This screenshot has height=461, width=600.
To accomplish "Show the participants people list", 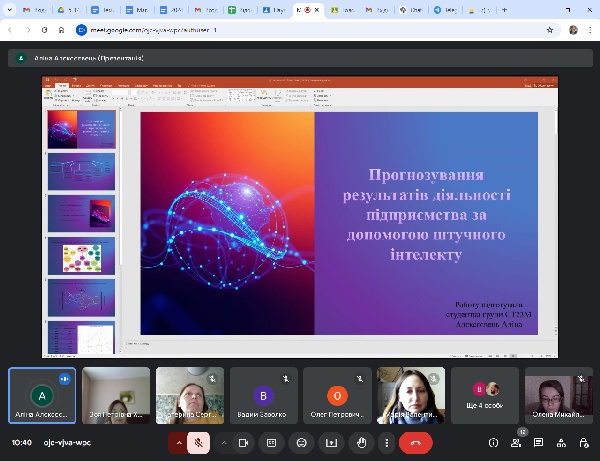I will point(516,442).
